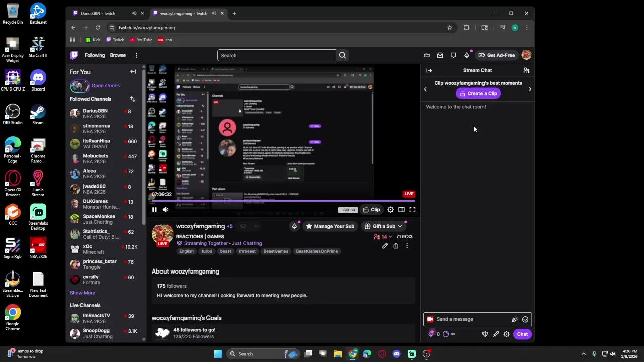The width and height of the screenshot is (644, 362).
Task: Open Discord from the taskbar
Action: point(396,354)
